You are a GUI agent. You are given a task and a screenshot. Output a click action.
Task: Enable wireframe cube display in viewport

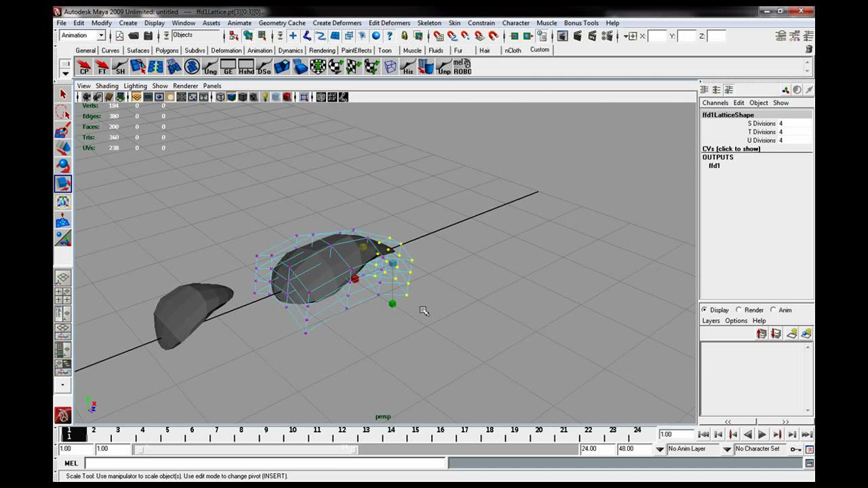coord(220,97)
